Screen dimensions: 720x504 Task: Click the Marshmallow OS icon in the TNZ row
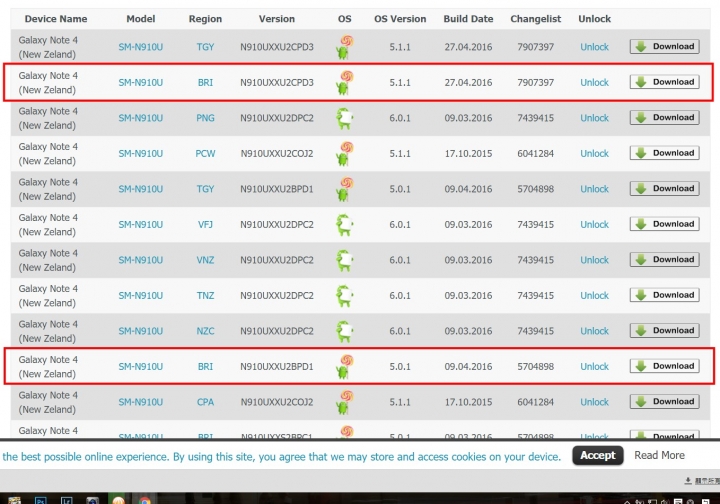click(344, 296)
